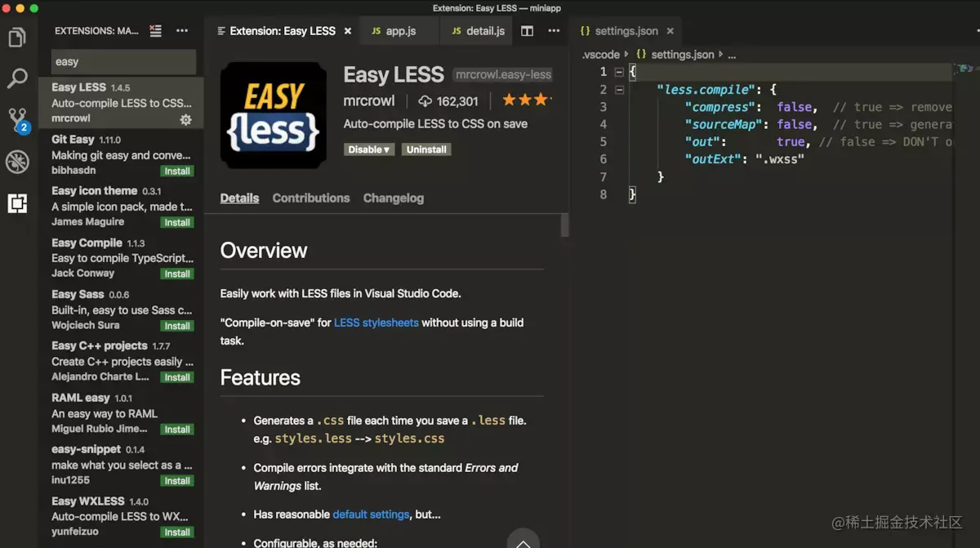Select Easy WXLESS list entry
The width and height of the screenshot is (980, 548).
pyautogui.click(x=121, y=515)
